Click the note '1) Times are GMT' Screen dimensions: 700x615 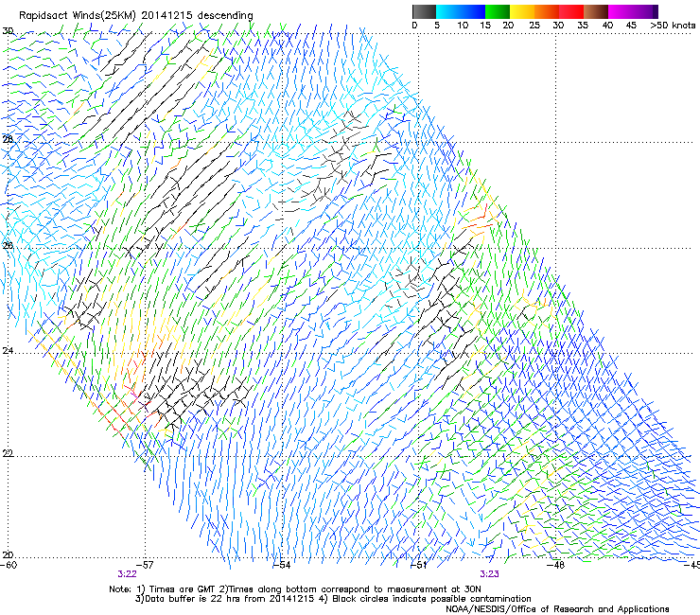(176, 589)
